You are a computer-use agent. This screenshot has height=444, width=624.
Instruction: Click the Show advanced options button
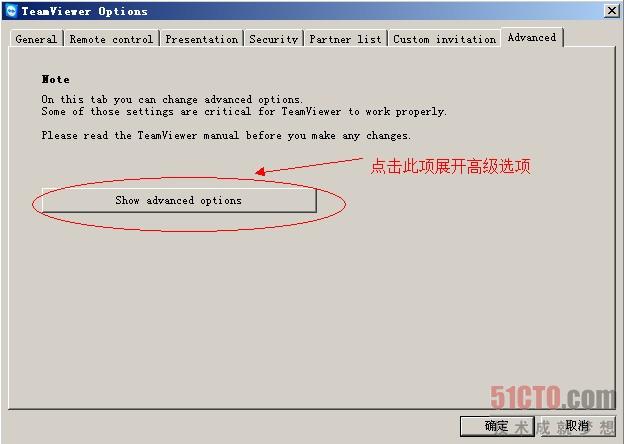pyautogui.click(x=179, y=200)
